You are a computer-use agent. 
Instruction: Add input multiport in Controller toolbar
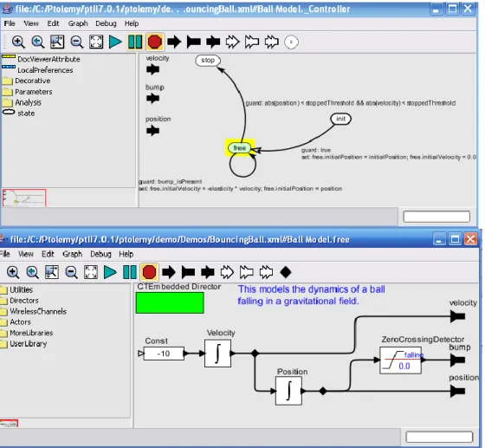pyautogui.click(x=233, y=42)
